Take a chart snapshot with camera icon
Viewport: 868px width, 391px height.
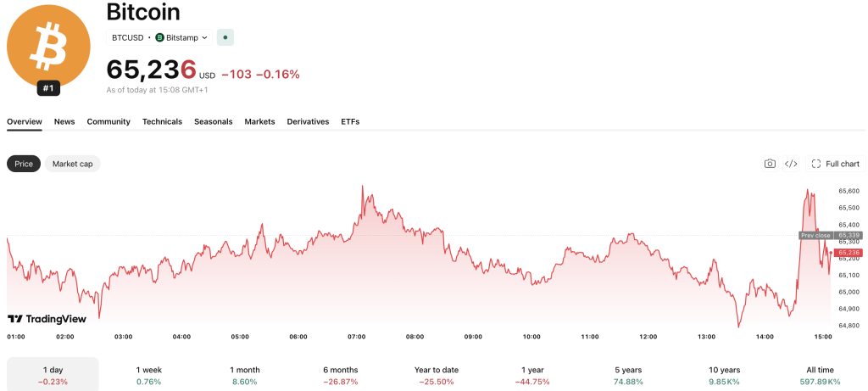tap(770, 164)
